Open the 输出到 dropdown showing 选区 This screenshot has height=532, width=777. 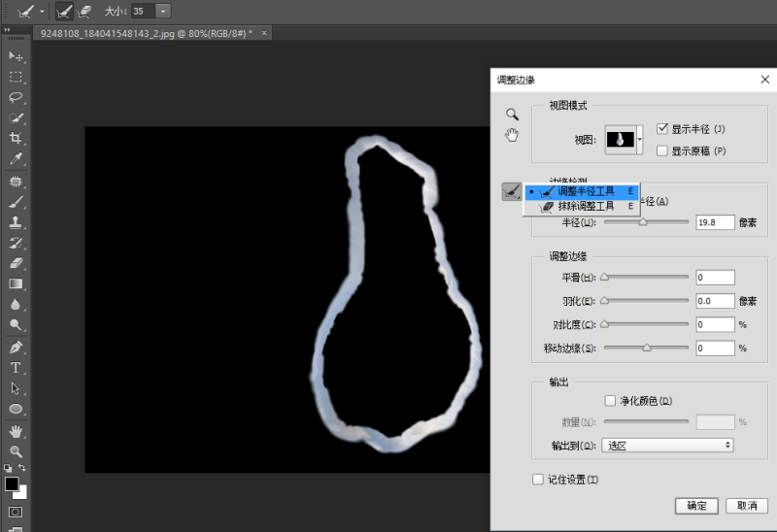coord(667,446)
